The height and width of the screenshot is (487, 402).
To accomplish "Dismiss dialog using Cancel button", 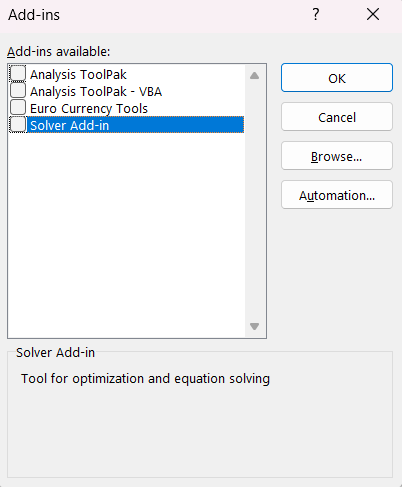I will [337, 117].
